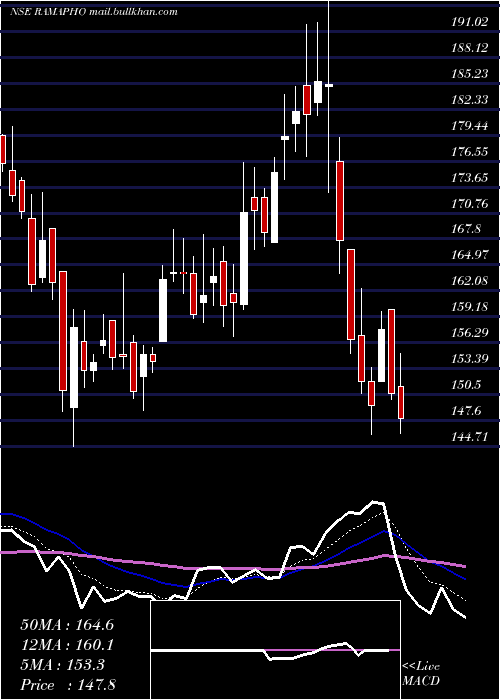500x700 pixels.
Task: Click the 176.55 price axis label
Action: tap(469, 152)
